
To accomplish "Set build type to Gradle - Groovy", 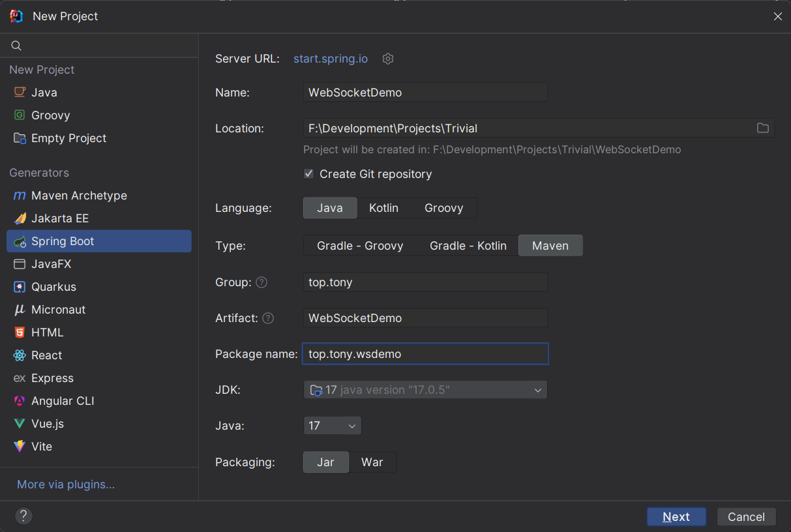I will coord(360,246).
